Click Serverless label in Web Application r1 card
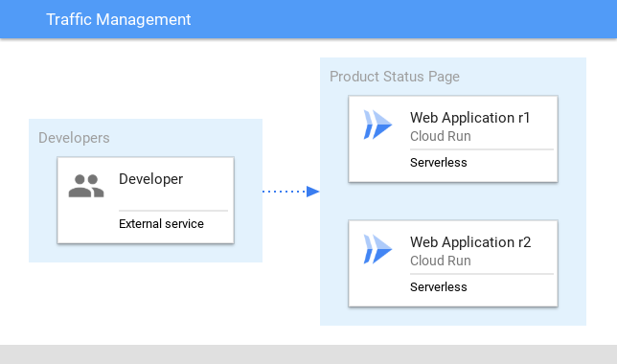 point(439,163)
